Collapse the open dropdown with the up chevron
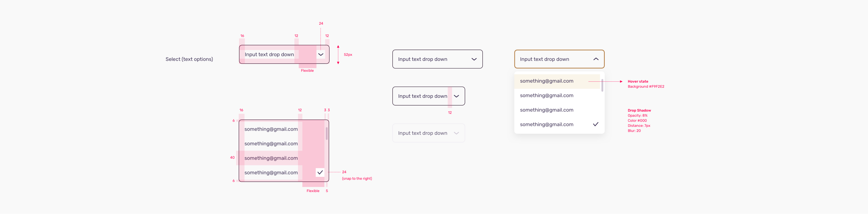Viewport: 868px width, 214px height. coord(596,59)
